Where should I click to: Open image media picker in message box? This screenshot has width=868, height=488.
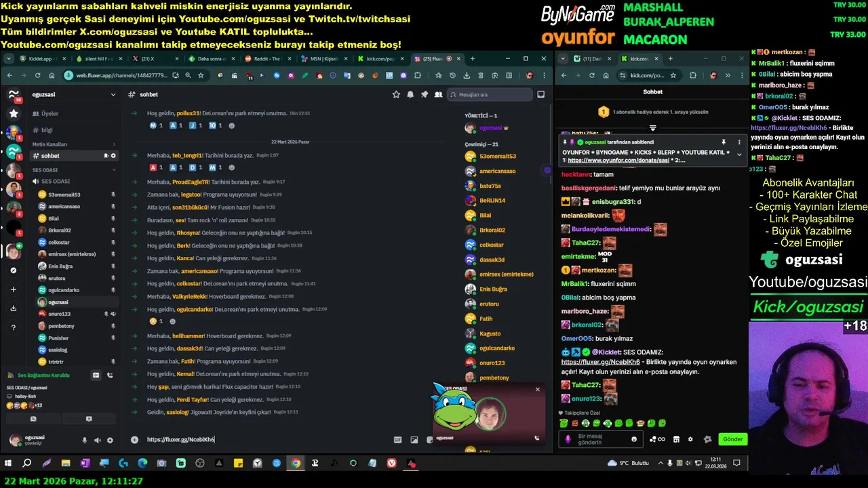coord(414,440)
